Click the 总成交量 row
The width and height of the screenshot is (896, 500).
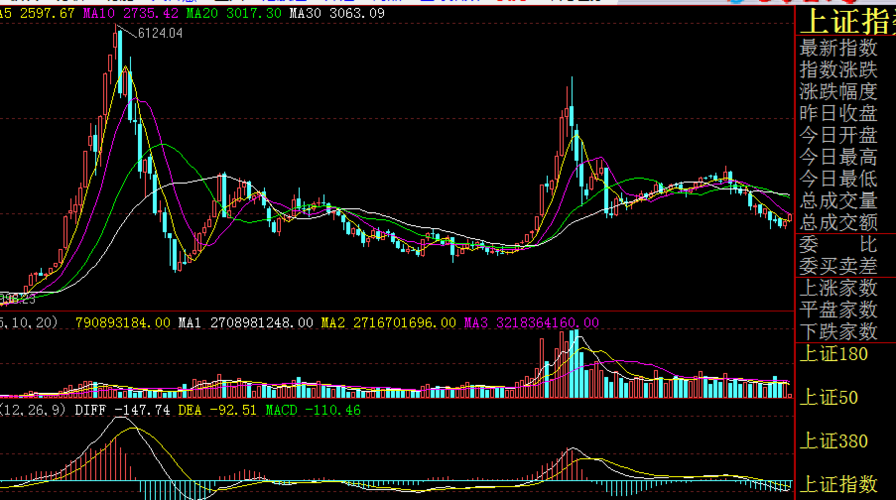[838, 201]
